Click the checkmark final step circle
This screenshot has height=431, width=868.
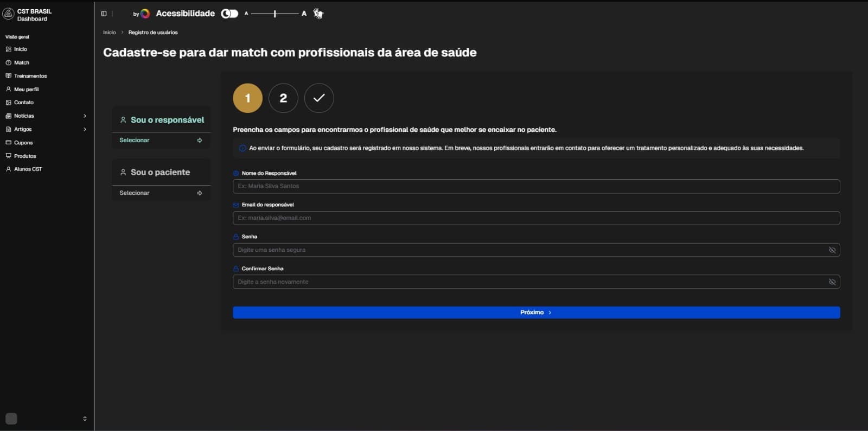(x=319, y=98)
